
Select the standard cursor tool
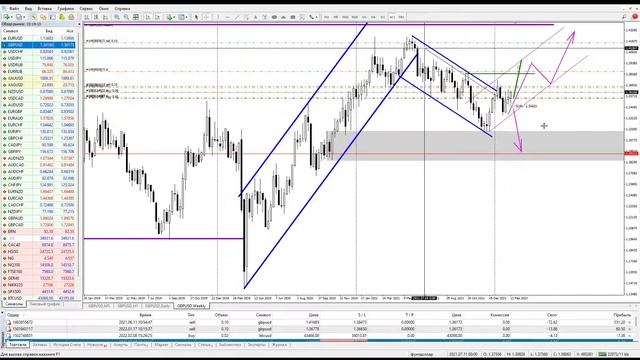[196, 17]
